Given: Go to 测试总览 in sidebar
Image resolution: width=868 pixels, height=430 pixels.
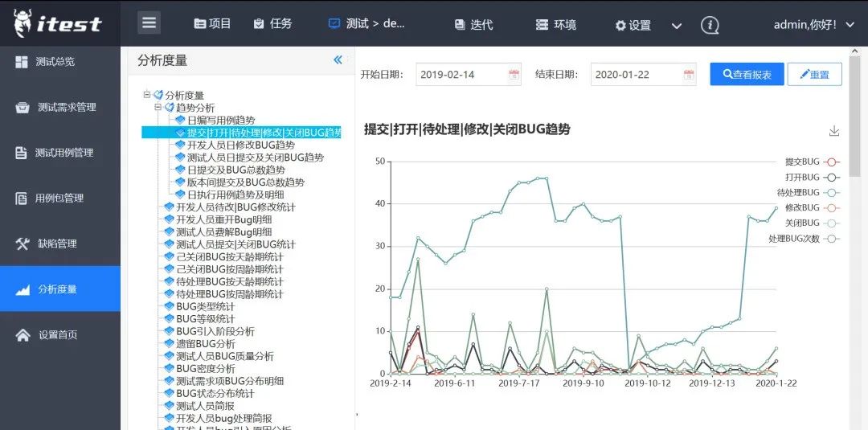Looking at the screenshot, I should pos(59,62).
